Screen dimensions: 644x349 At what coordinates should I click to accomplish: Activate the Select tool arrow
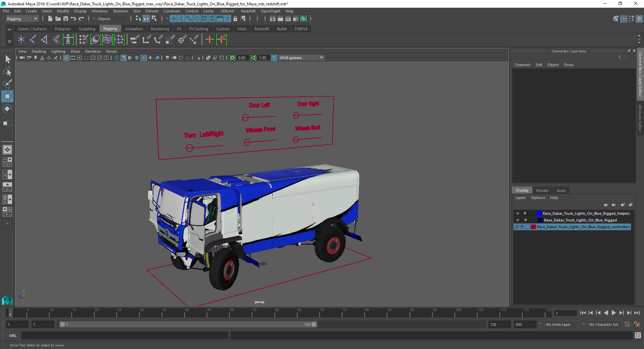pyautogui.click(x=7, y=59)
